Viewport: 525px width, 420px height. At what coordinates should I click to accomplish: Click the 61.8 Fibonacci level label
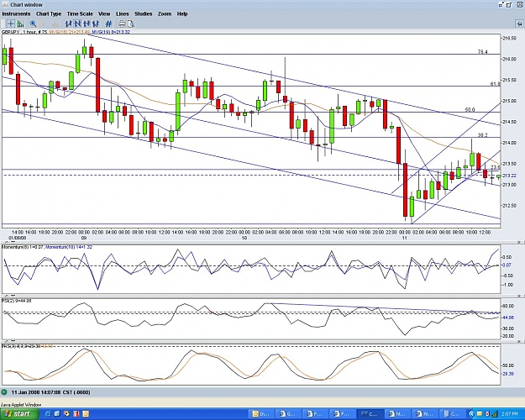496,84
